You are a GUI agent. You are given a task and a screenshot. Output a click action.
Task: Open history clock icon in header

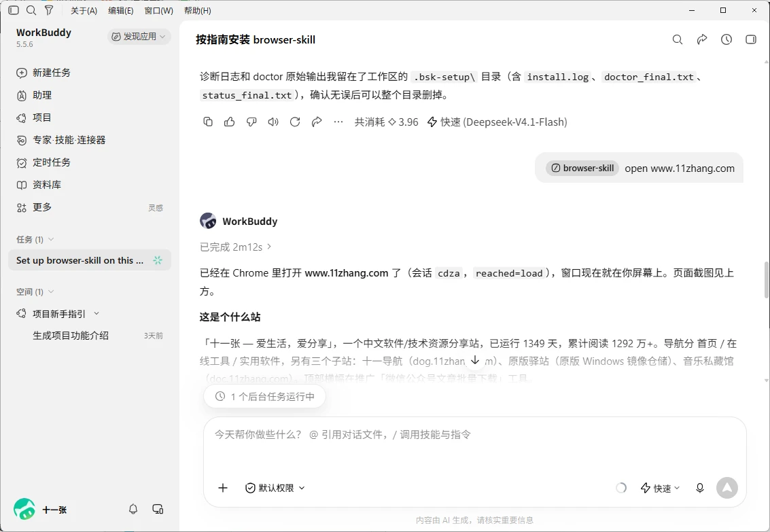[x=727, y=40]
